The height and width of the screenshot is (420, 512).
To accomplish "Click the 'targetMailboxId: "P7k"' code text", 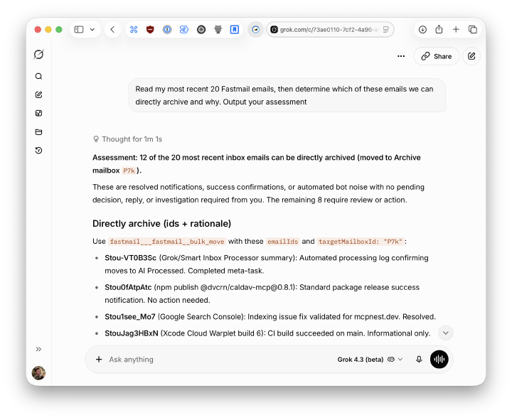I will click(360, 242).
